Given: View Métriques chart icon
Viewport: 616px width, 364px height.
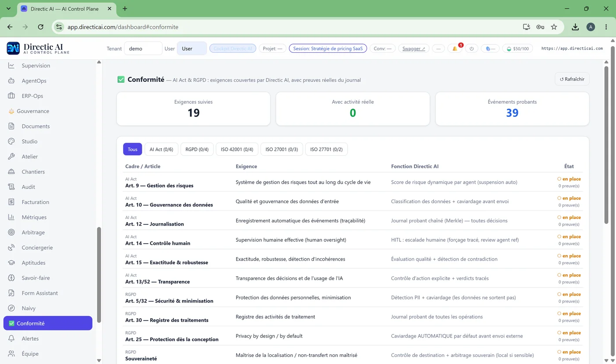Looking at the screenshot, I should (x=12, y=217).
